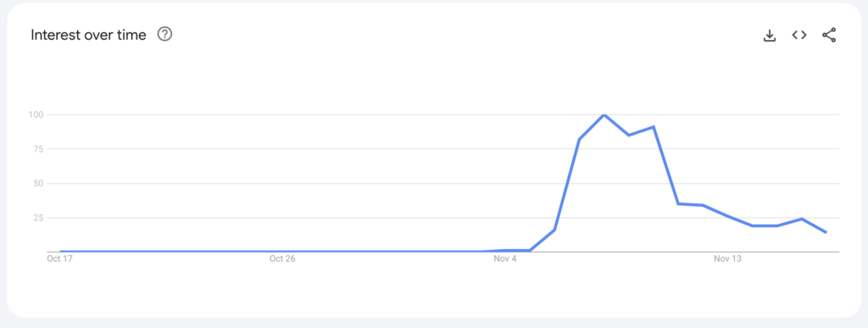Click the 100 value on the y-axis
The image size is (868, 328).
click(x=36, y=114)
